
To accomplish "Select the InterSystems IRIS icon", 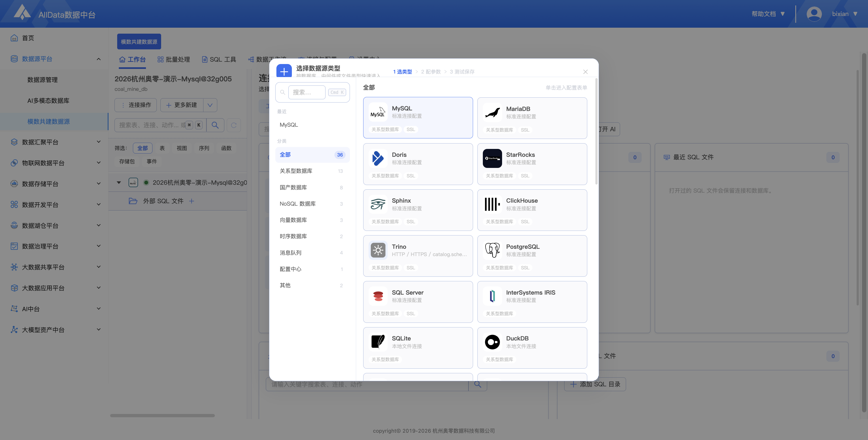I will click(x=492, y=296).
